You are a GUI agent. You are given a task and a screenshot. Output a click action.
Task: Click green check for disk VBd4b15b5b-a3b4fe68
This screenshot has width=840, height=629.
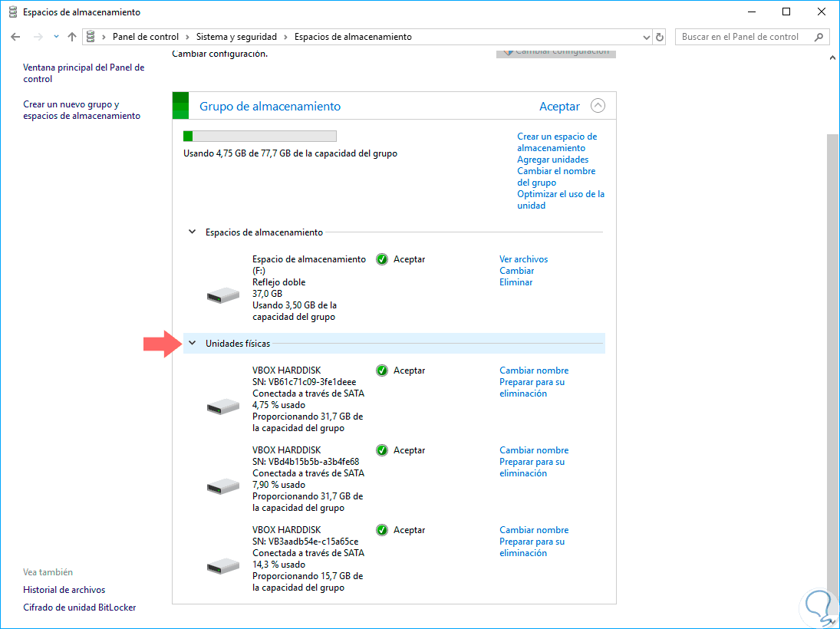pyautogui.click(x=382, y=450)
